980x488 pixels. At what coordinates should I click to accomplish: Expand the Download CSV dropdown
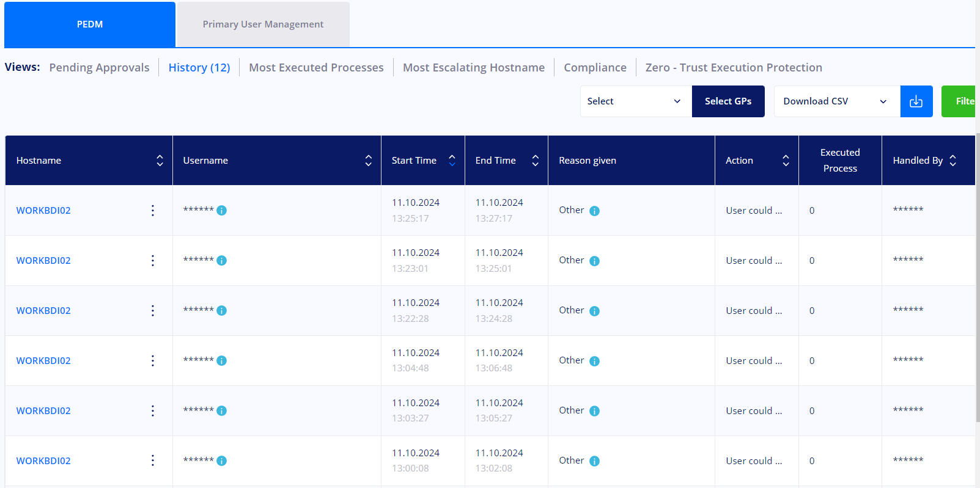pyautogui.click(x=836, y=101)
